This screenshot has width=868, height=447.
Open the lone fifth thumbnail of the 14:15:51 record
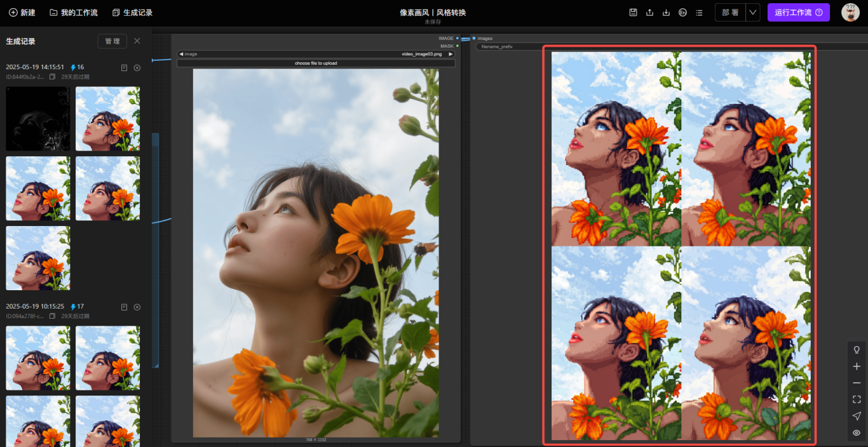pyautogui.click(x=38, y=258)
